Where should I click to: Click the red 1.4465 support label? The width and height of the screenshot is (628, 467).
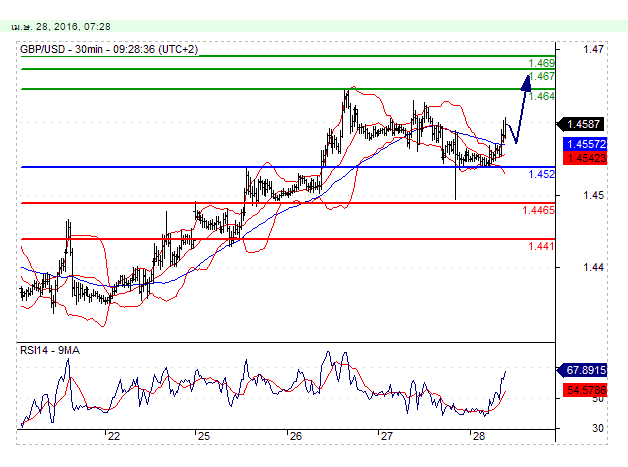538,210
